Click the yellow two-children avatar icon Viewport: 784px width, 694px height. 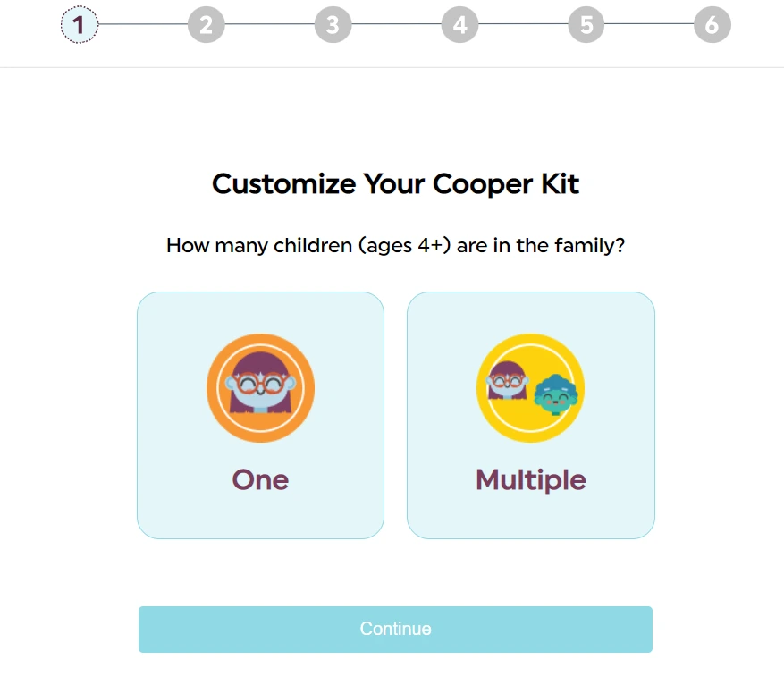[x=530, y=388]
